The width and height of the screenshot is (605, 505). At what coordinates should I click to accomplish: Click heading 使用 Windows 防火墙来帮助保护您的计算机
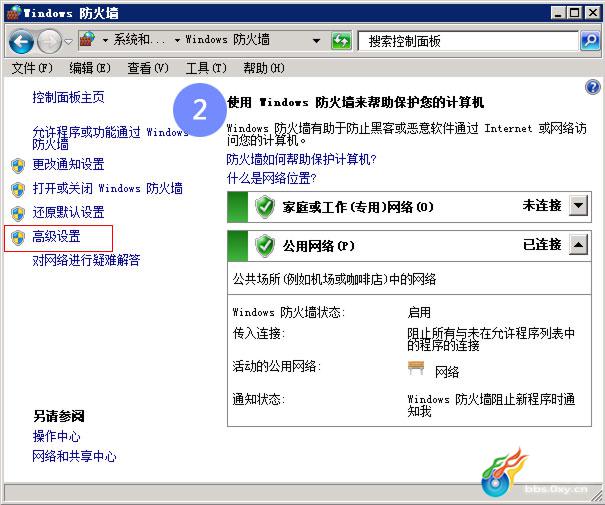click(355, 103)
